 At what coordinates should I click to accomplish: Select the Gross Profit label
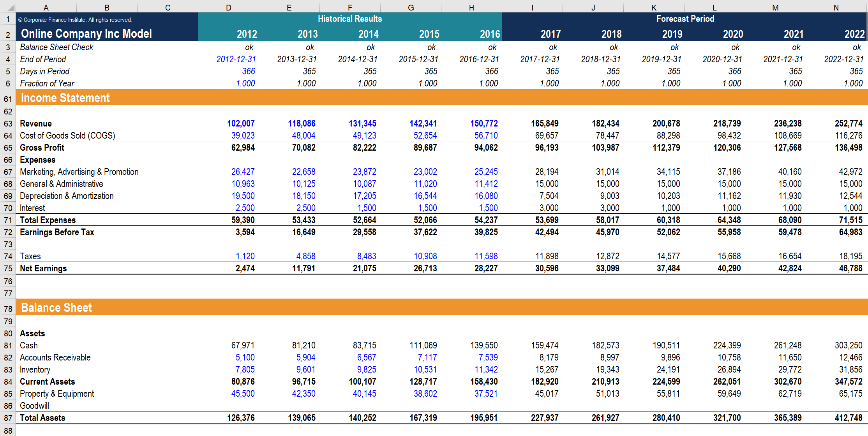(x=42, y=148)
